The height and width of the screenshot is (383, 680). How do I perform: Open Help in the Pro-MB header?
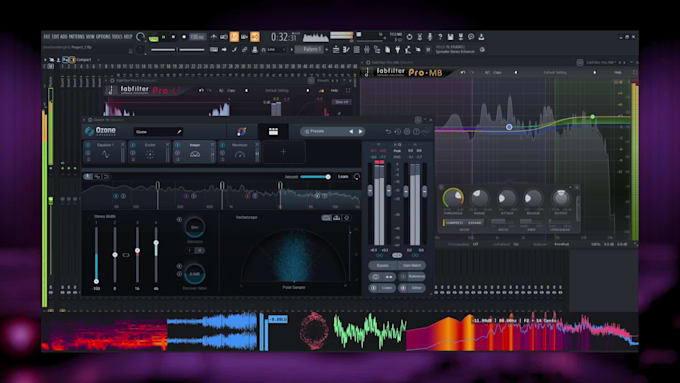point(618,72)
